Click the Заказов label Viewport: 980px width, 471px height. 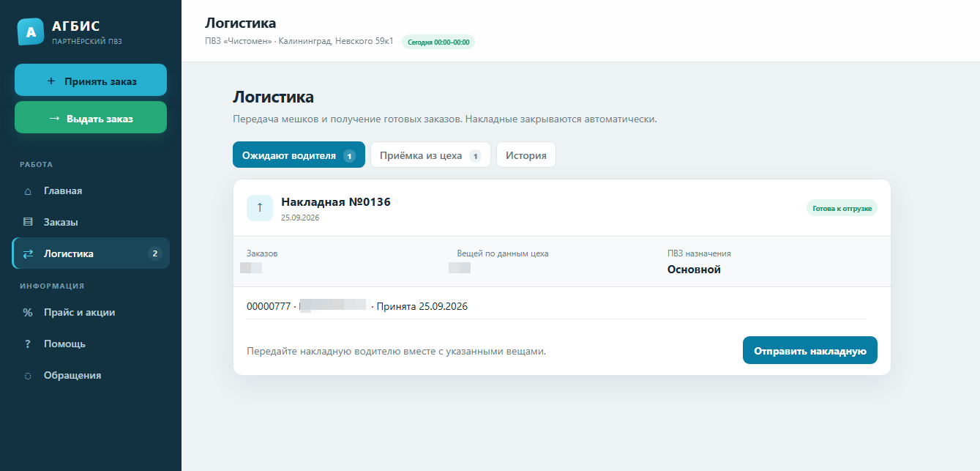click(x=262, y=253)
